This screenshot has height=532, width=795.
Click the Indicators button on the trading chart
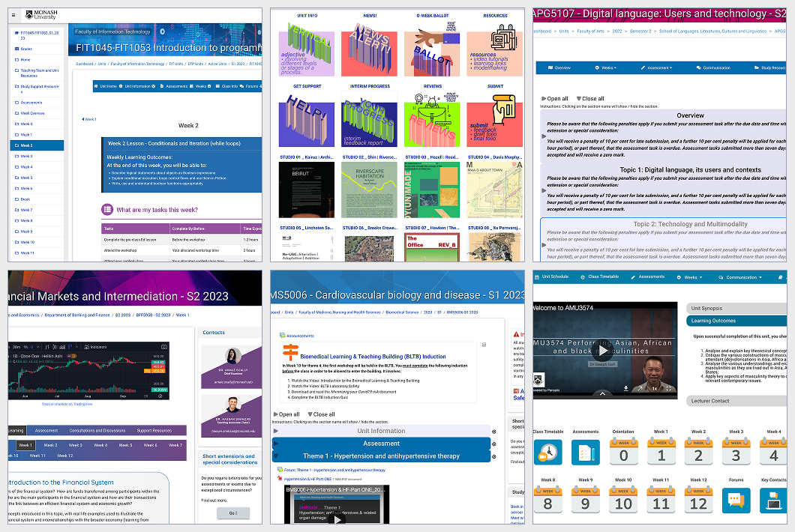coord(96,347)
